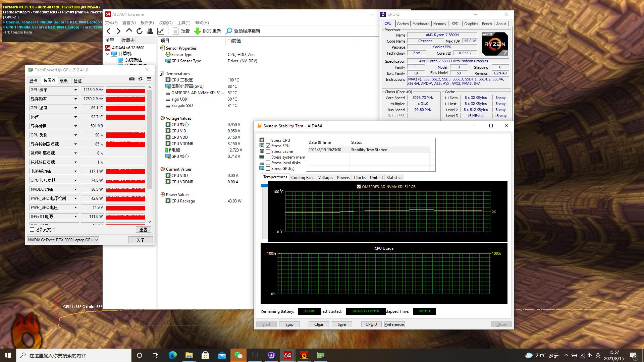Image resolution: width=644 pixels, height=362 pixels.
Task: Switch to the Cooling Fans tab
Action: [303, 178]
